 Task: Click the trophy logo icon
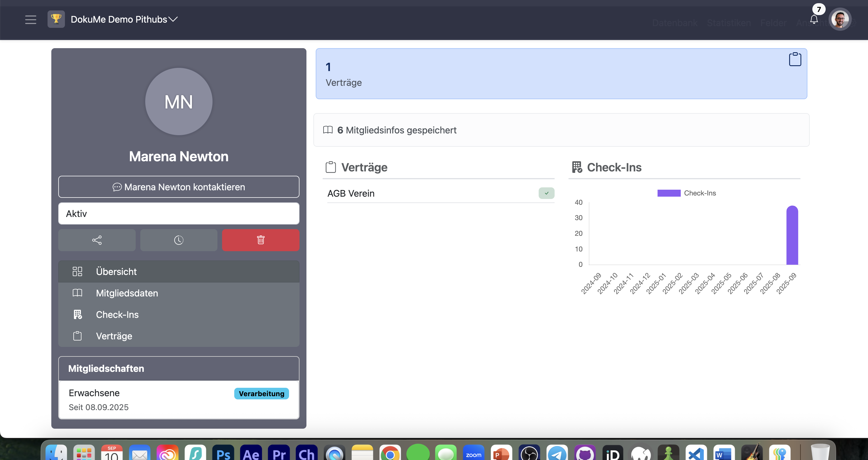[56, 19]
